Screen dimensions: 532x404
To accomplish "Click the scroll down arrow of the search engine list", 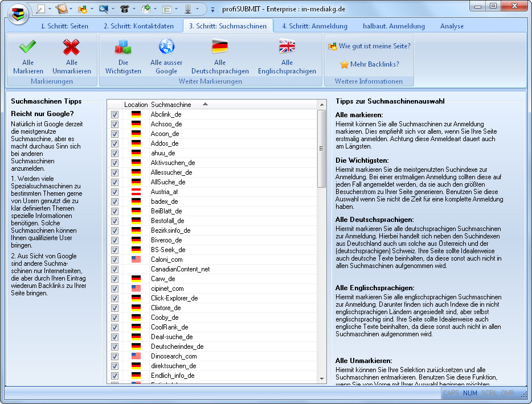I will click(x=322, y=379).
